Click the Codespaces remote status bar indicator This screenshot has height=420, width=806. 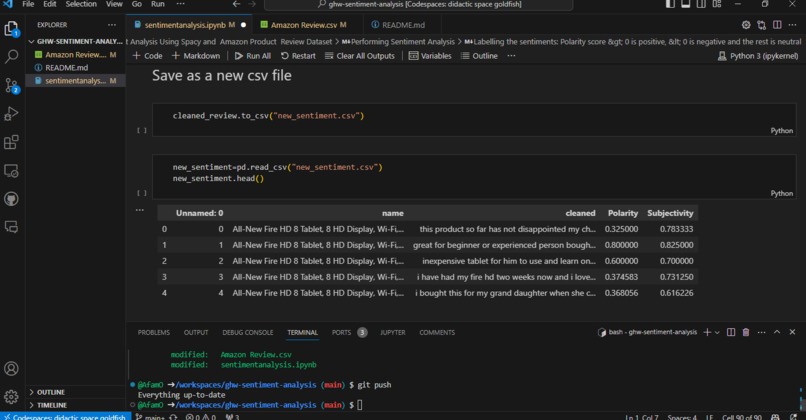(65, 416)
